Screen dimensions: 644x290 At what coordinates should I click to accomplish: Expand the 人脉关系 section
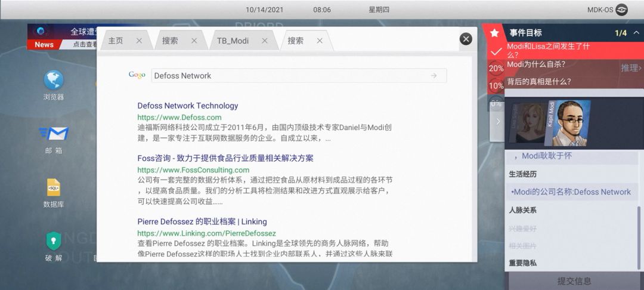(x=522, y=210)
